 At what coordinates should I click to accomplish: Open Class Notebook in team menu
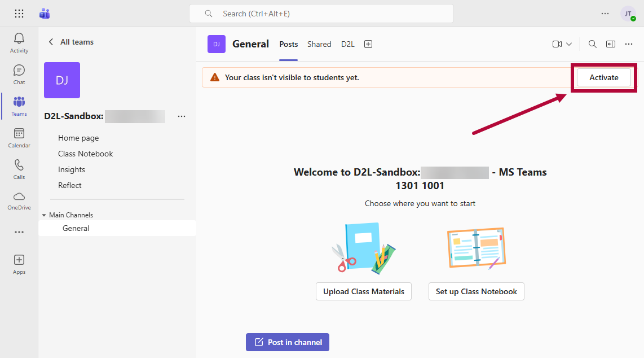tap(85, 154)
